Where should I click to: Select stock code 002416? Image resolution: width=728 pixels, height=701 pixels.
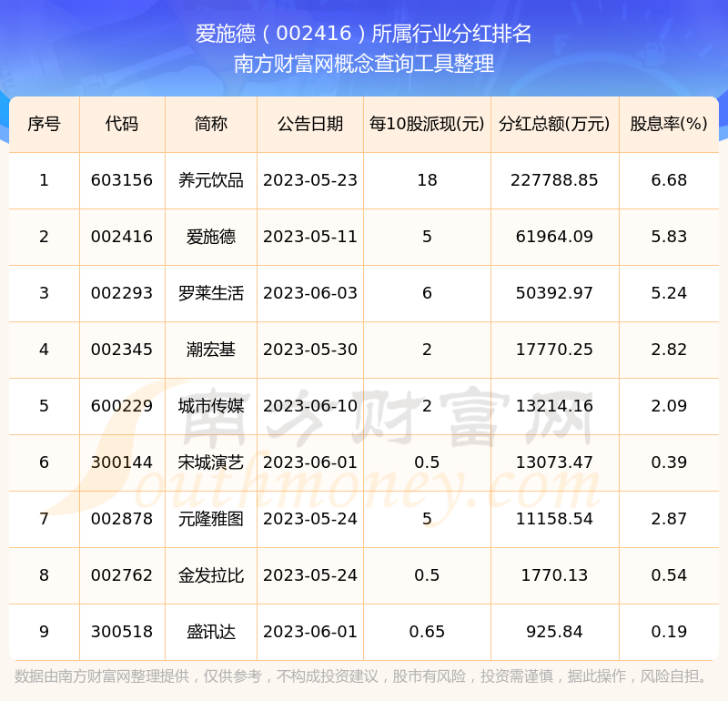coord(122,237)
